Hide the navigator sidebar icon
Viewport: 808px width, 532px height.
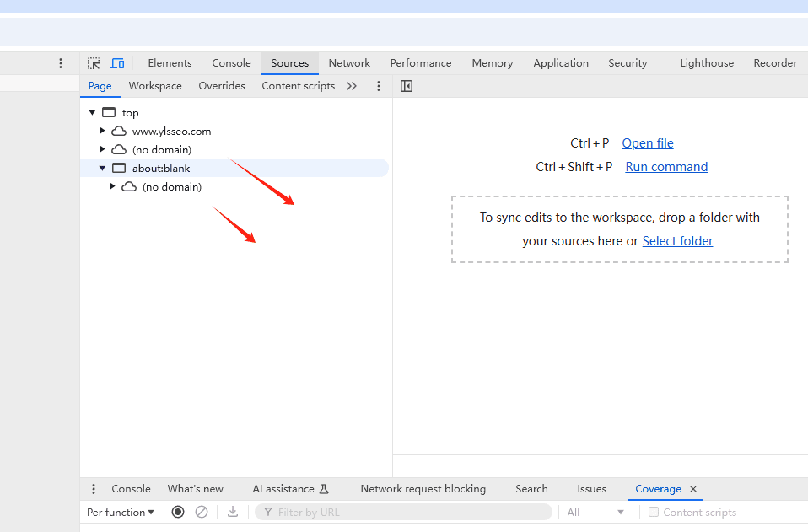(x=407, y=86)
